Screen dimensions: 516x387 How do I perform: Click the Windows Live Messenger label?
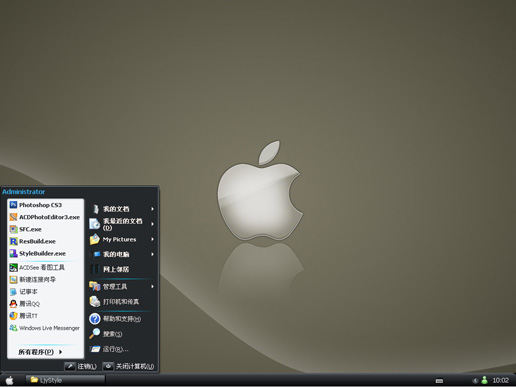49,328
